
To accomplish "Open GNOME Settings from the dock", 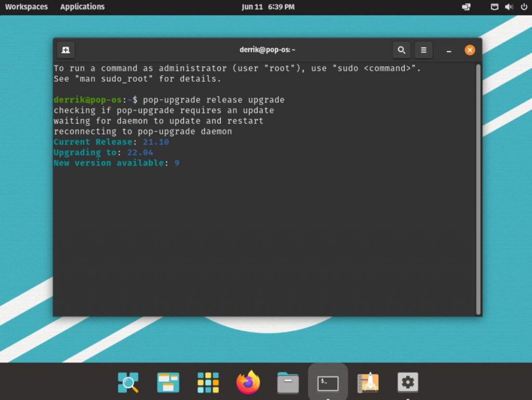I will click(x=407, y=381).
